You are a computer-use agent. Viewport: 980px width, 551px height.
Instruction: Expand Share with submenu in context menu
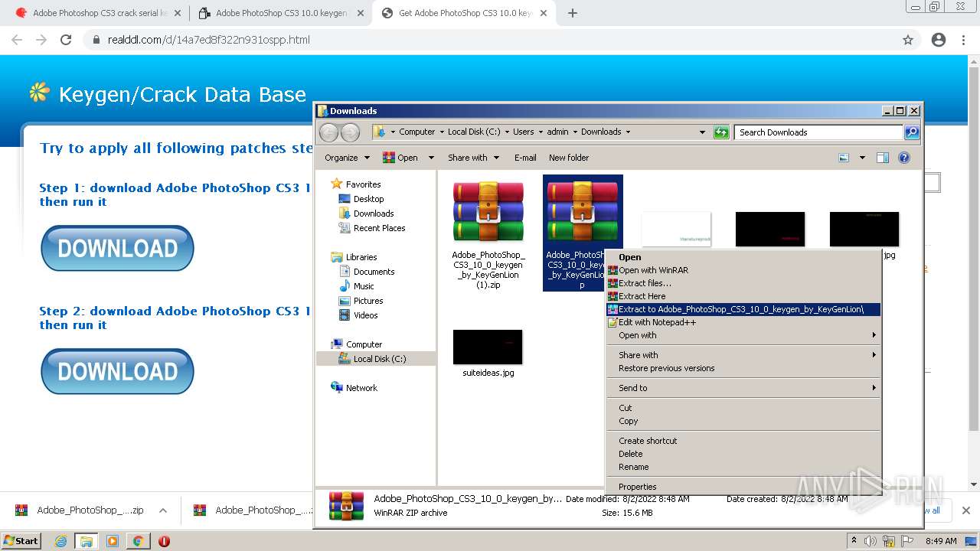pyautogui.click(x=743, y=355)
